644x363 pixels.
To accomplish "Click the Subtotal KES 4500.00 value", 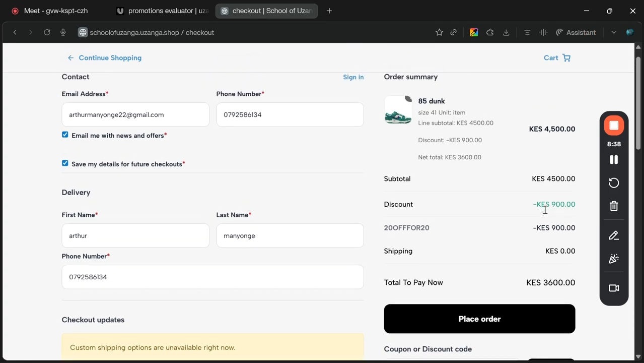I will 553,179.
